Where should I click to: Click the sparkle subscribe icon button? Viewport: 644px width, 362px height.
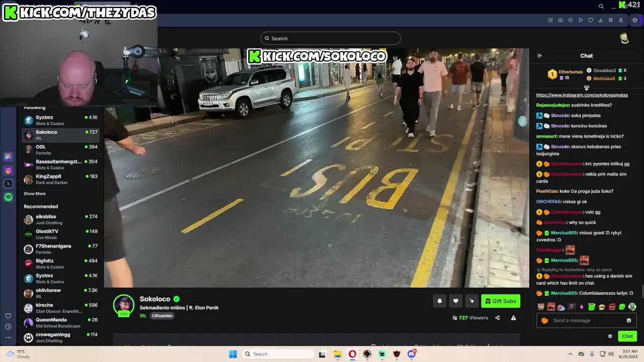[x=471, y=301]
